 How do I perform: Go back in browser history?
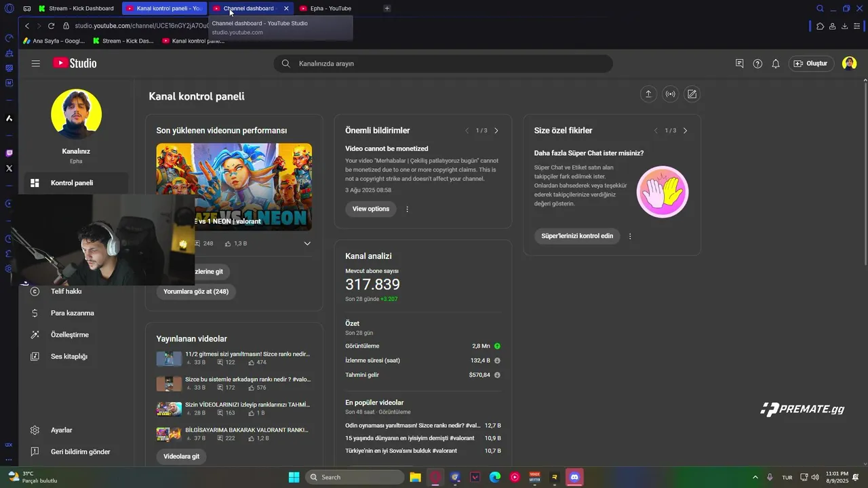click(x=27, y=26)
